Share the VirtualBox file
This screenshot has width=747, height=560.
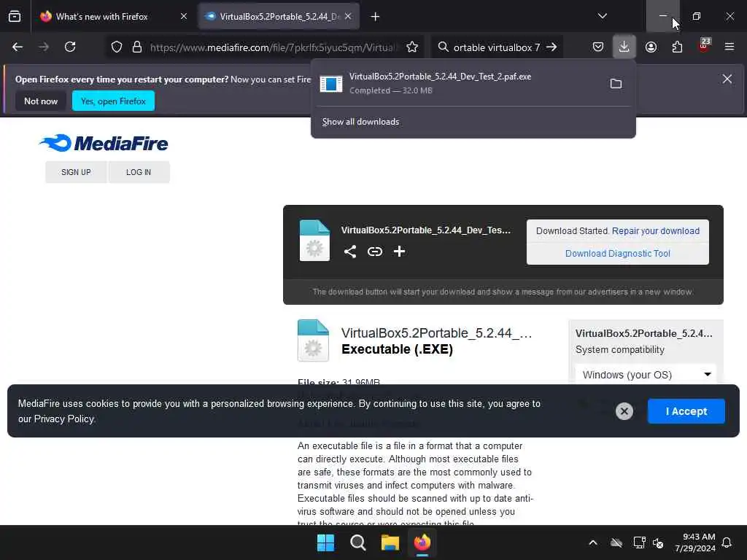click(350, 252)
